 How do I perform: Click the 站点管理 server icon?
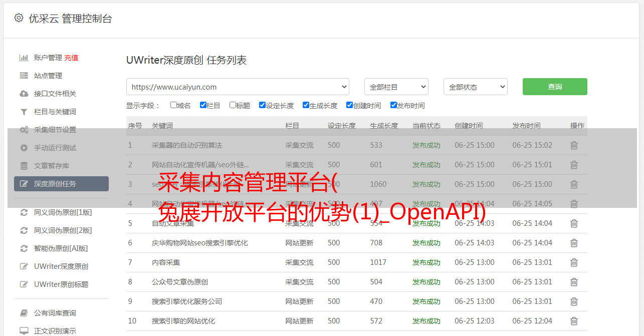pyautogui.click(x=24, y=76)
